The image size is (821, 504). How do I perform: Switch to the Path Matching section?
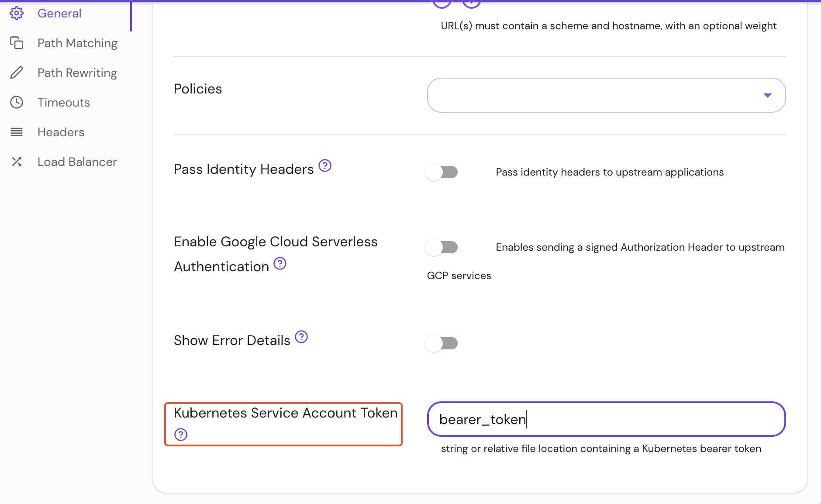77,43
